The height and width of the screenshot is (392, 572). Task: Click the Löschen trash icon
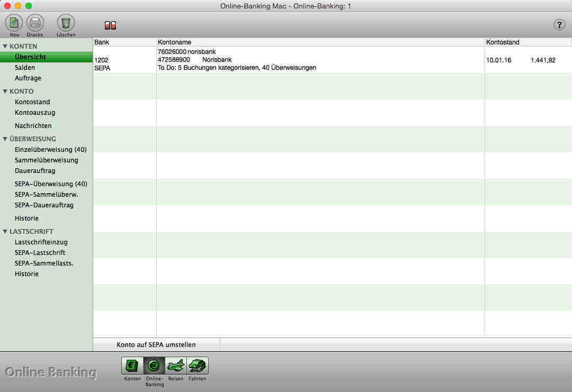(x=66, y=23)
